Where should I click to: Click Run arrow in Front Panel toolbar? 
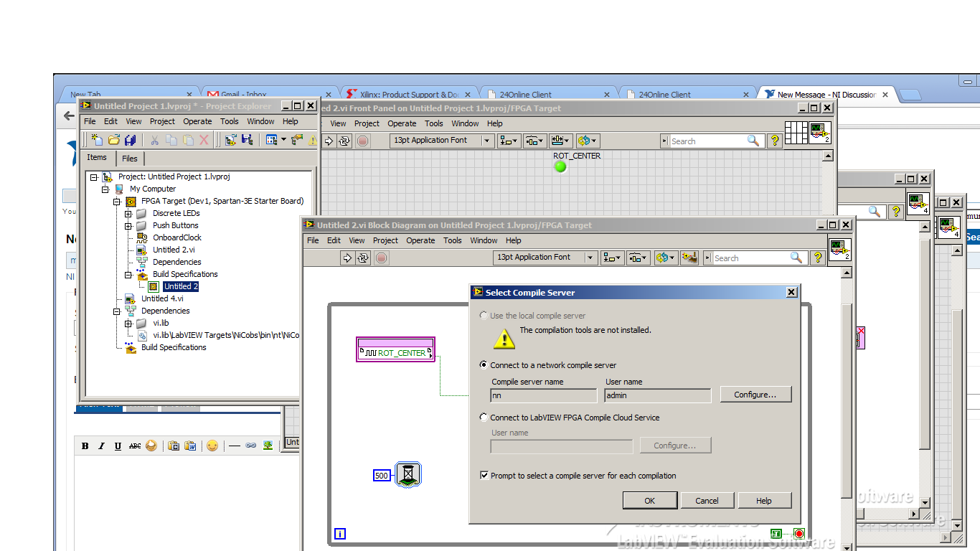329,141
